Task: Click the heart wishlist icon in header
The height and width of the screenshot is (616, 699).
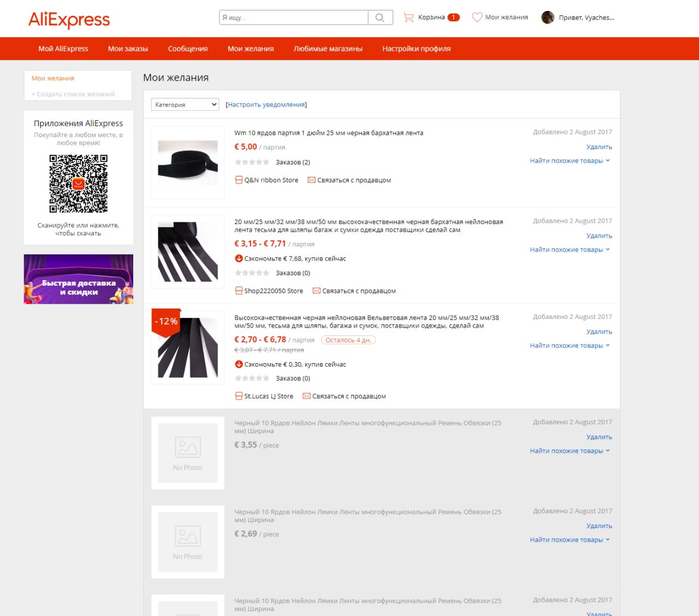Action: [477, 17]
